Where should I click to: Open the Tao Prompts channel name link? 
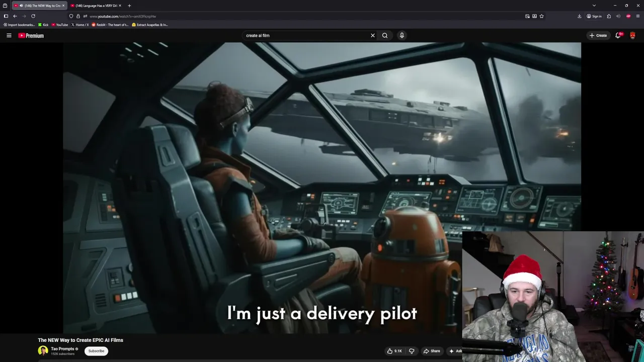pyautogui.click(x=62, y=349)
